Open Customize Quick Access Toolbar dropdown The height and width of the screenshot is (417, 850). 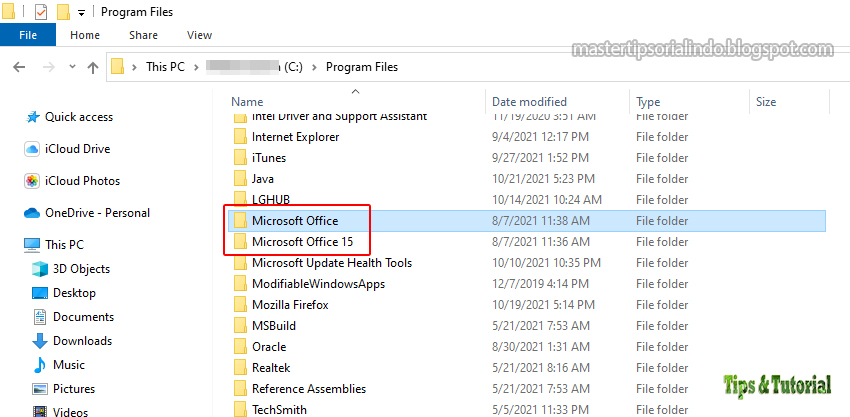pos(81,12)
